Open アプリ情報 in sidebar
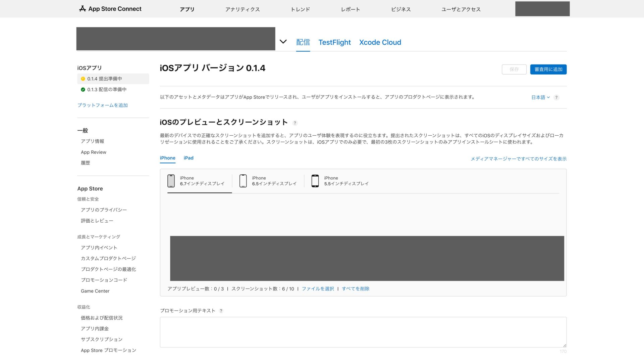Viewport: 644px width, 359px height. tap(92, 141)
